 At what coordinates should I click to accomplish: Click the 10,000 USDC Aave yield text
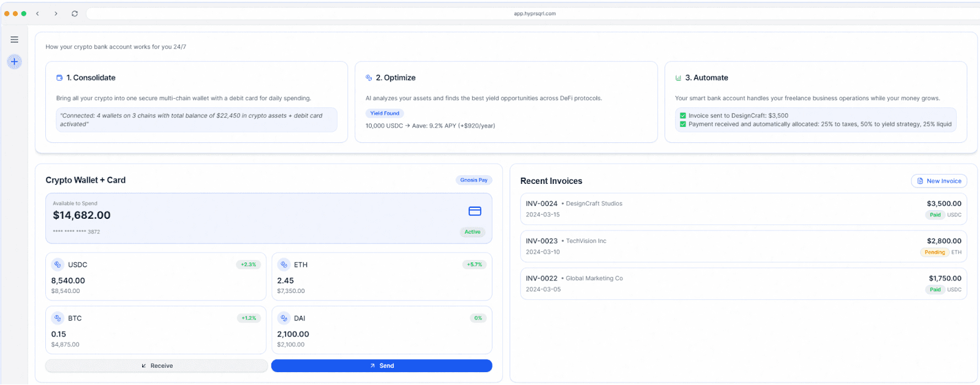[x=430, y=126]
